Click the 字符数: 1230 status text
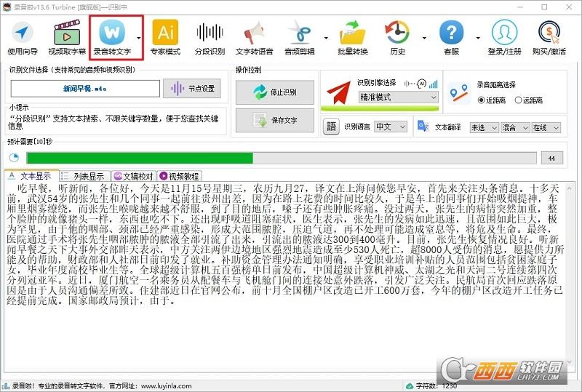This screenshot has height=392, width=582. [x=436, y=386]
